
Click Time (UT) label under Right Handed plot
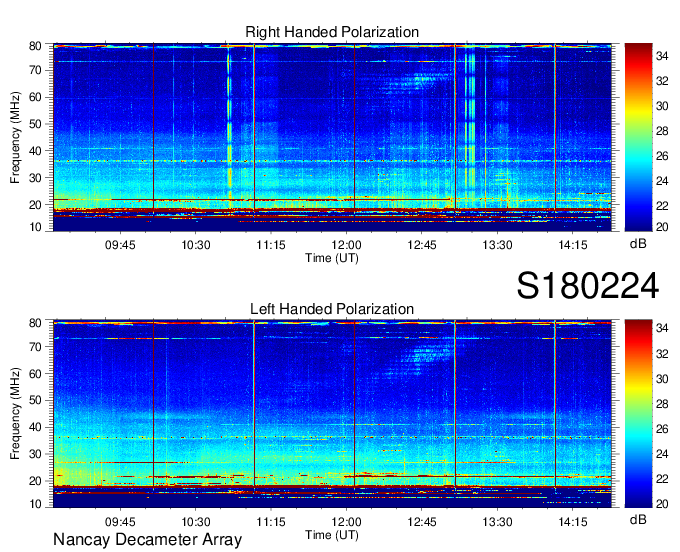[332, 258]
